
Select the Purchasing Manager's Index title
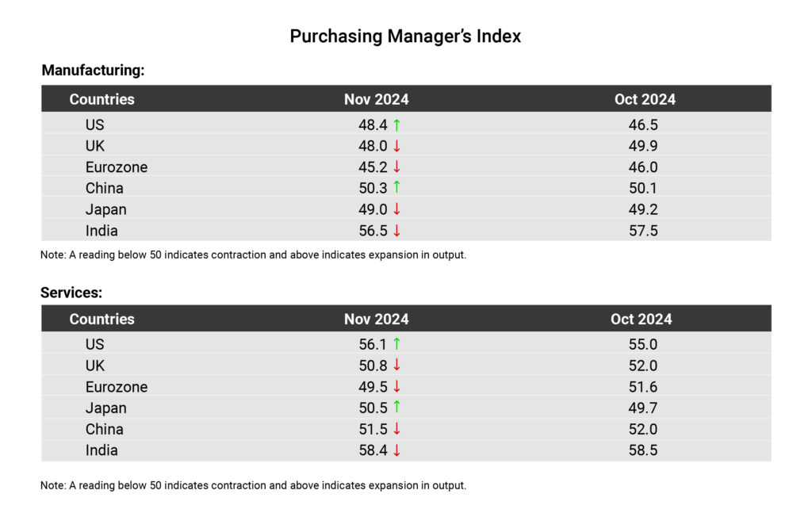pyautogui.click(x=405, y=36)
